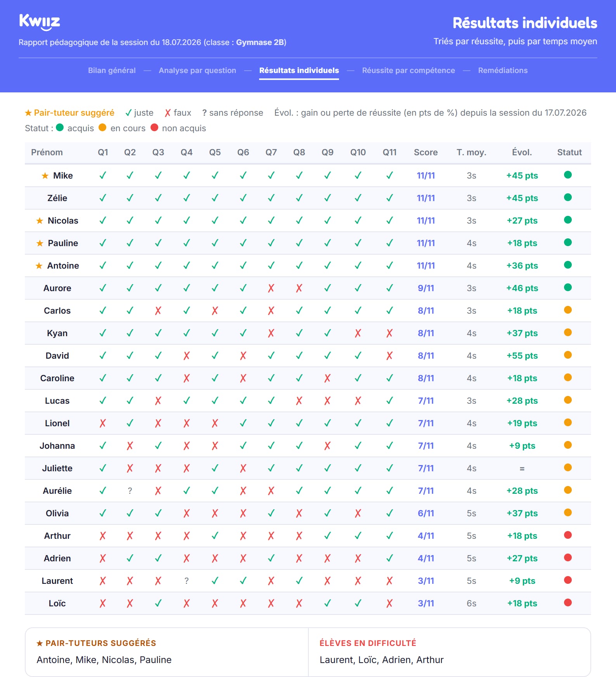Click the Évol. column header
The image size is (616, 677).
[x=522, y=152]
